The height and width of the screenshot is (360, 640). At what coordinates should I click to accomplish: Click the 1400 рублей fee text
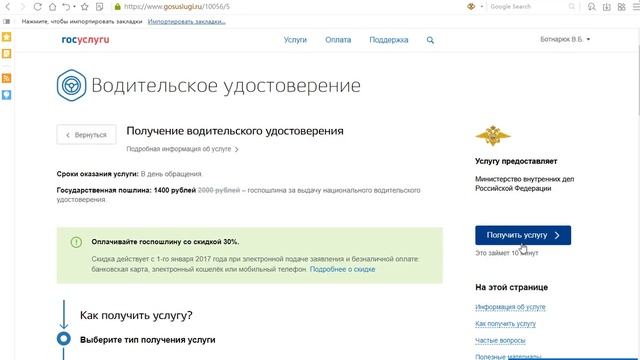pyautogui.click(x=175, y=190)
